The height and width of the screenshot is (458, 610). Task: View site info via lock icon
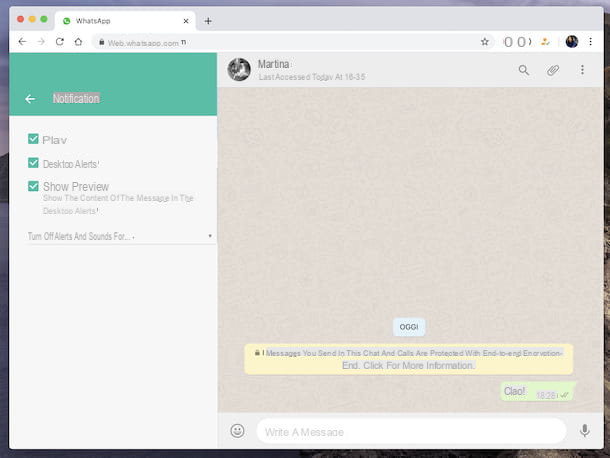102,42
